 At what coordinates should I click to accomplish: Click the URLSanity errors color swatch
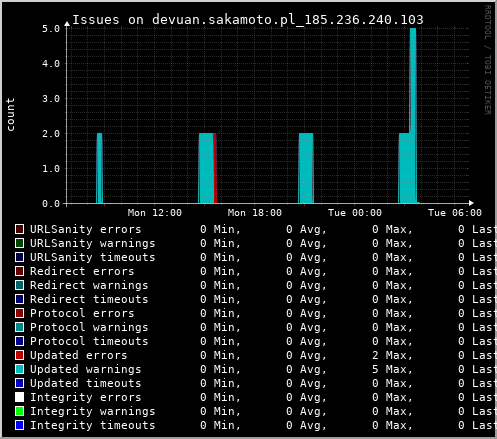(19, 229)
